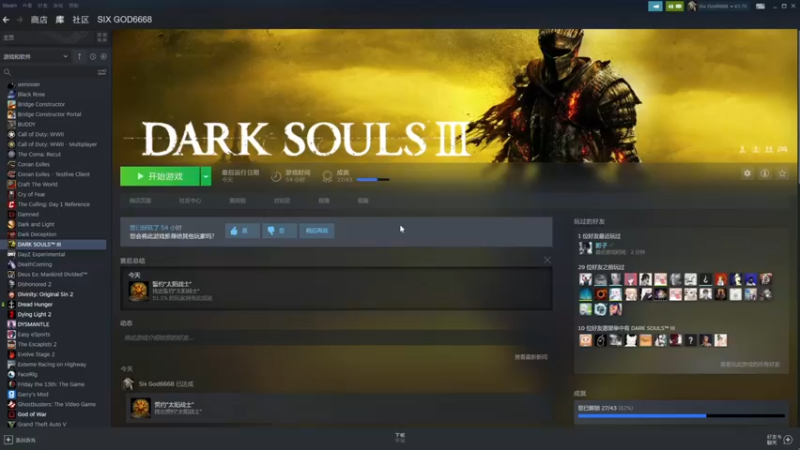This screenshot has width=800, height=450.
Task: Click today's achievement thumbnail in summary
Action: coord(138,291)
